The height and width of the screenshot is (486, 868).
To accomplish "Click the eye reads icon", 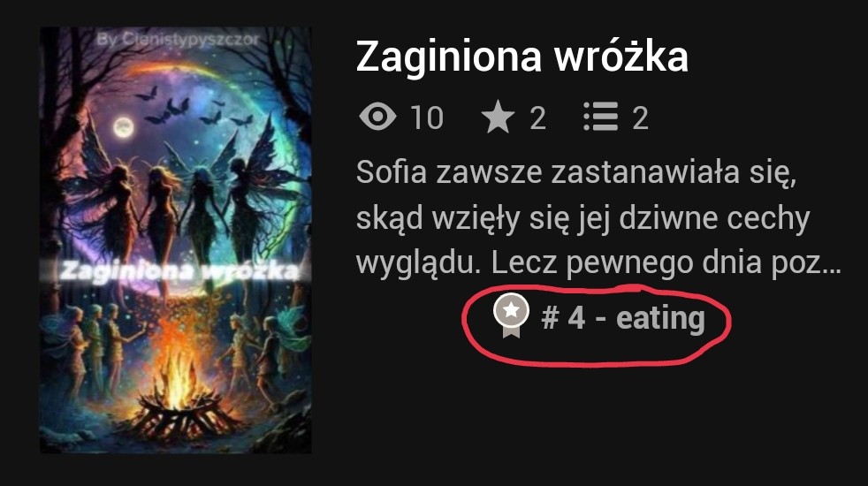I will 377,117.
